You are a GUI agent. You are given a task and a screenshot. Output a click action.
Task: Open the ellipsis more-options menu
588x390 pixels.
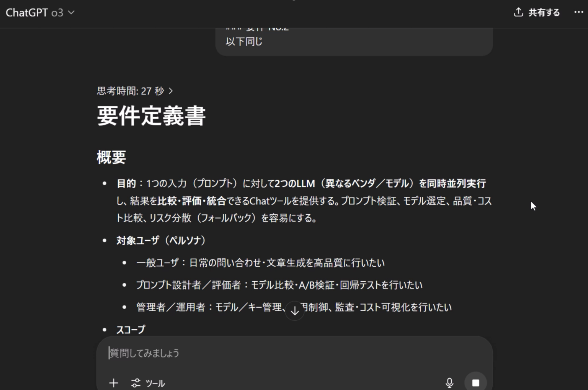tap(578, 12)
